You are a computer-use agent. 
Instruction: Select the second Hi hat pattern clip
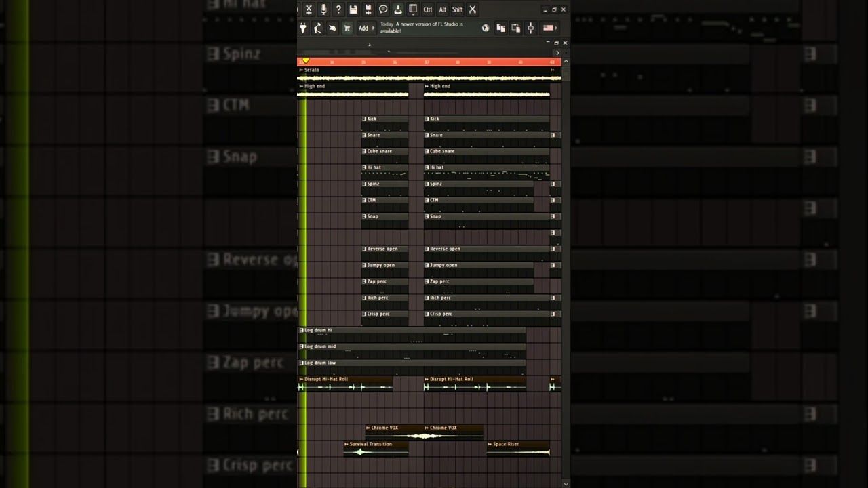[486, 172]
